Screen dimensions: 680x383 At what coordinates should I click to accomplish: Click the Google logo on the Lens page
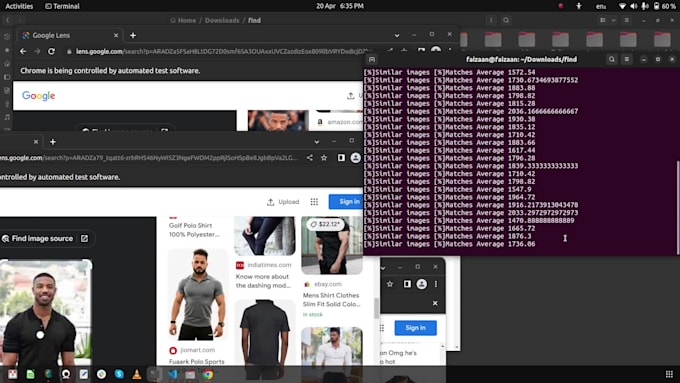click(x=39, y=95)
